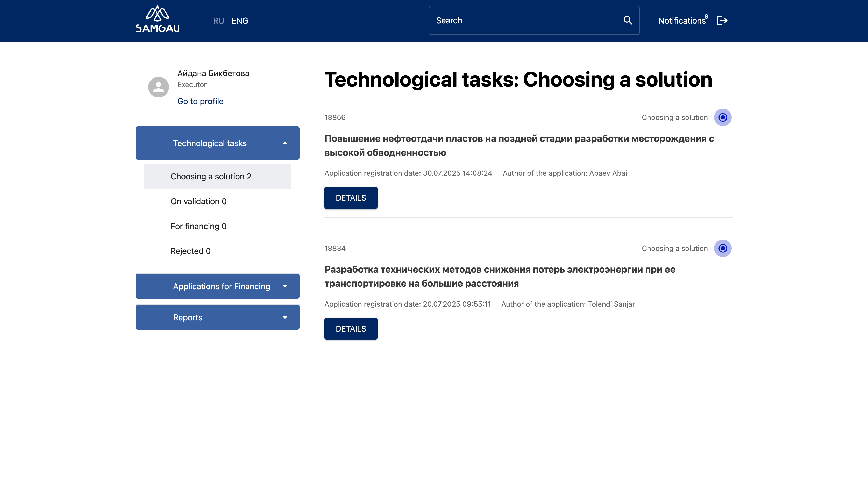The image size is (868, 479).
Task: Click status radio icon for task 18856
Action: click(722, 117)
